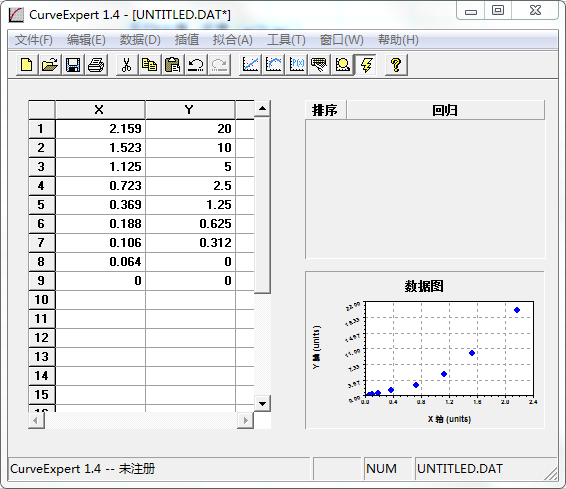Select cell with Y value 1.25

coord(190,205)
